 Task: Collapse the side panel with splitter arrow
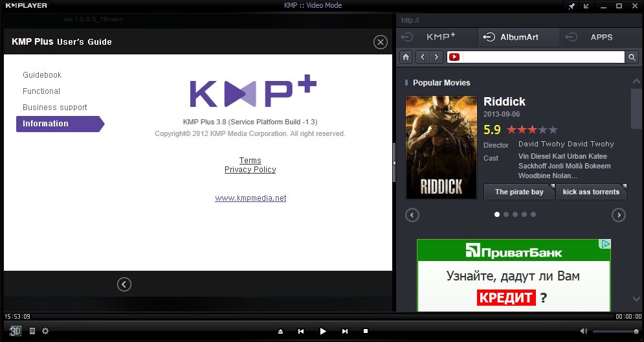point(394,163)
